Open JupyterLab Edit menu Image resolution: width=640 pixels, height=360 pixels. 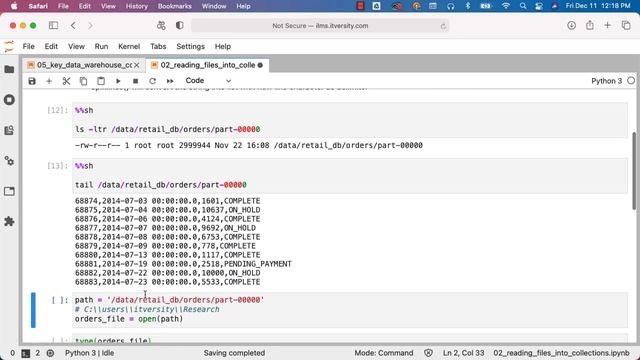[51, 47]
